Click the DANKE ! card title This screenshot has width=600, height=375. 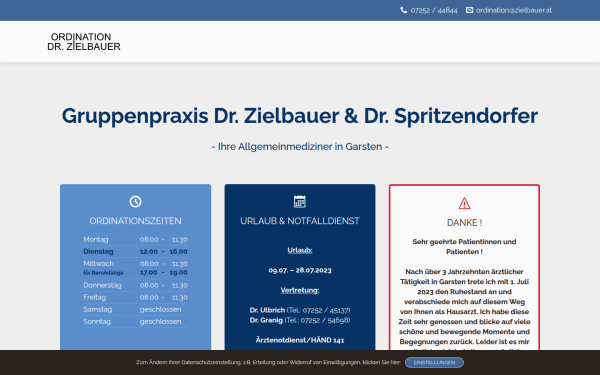tap(464, 223)
